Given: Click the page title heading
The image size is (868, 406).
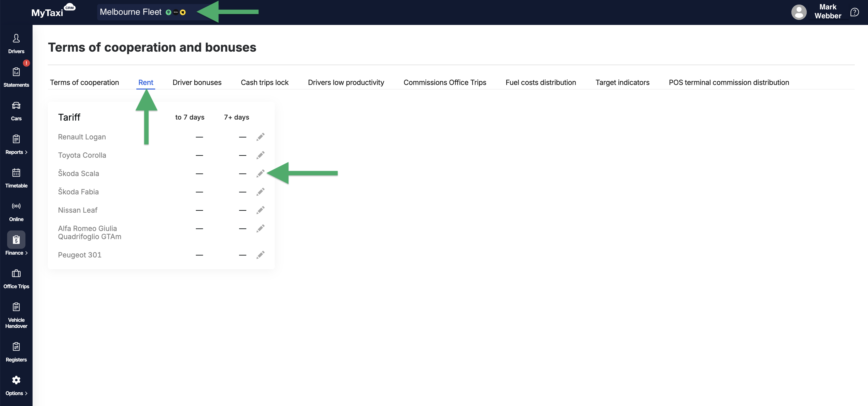Looking at the screenshot, I should [152, 47].
